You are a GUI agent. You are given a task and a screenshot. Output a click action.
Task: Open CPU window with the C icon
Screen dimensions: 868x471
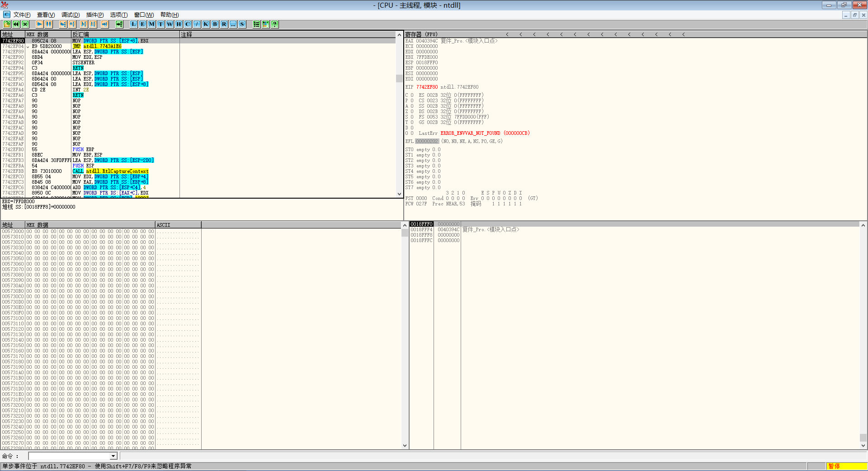(188, 24)
